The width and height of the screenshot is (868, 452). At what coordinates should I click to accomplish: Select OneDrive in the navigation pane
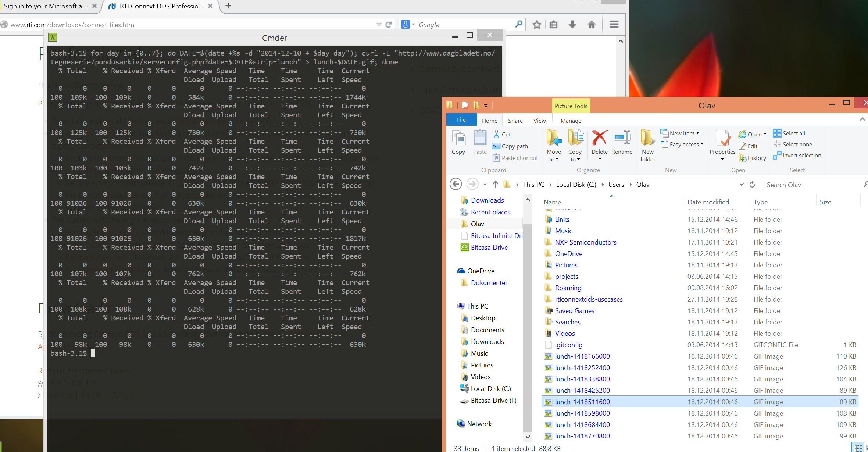[480, 271]
